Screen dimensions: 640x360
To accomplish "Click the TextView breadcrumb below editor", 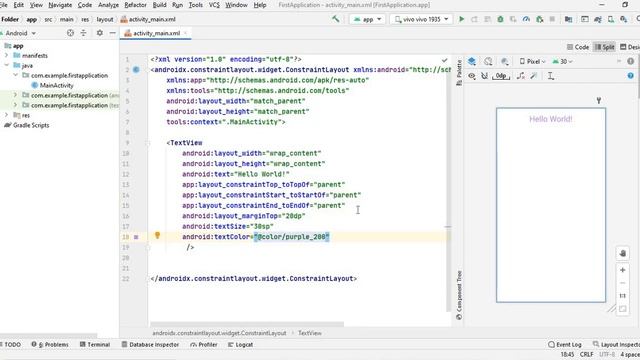I will [309, 333].
